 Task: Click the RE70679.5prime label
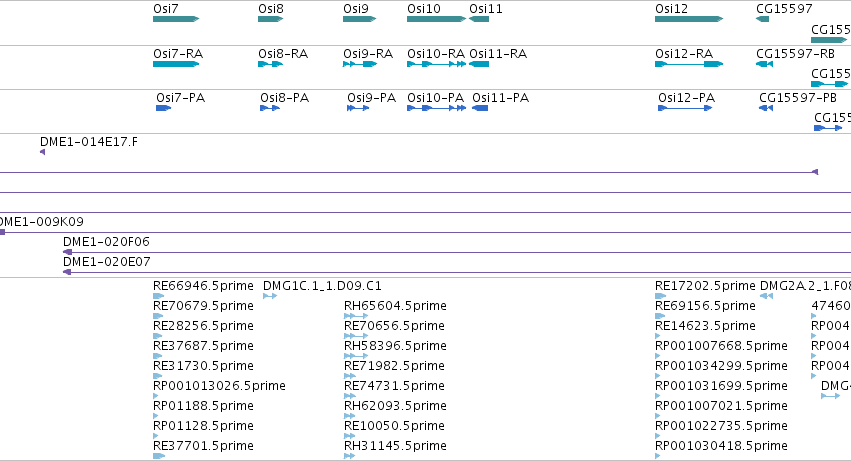[203, 306]
